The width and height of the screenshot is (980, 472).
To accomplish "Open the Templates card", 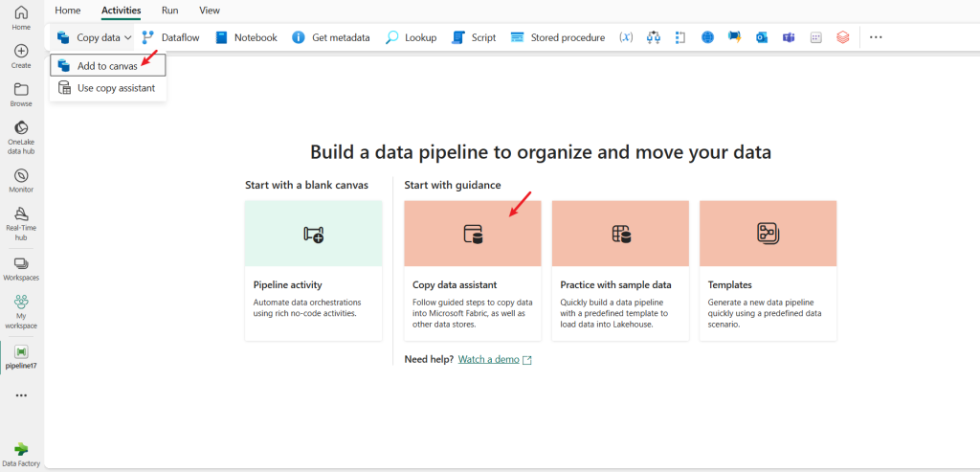I will tap(768, 271).
